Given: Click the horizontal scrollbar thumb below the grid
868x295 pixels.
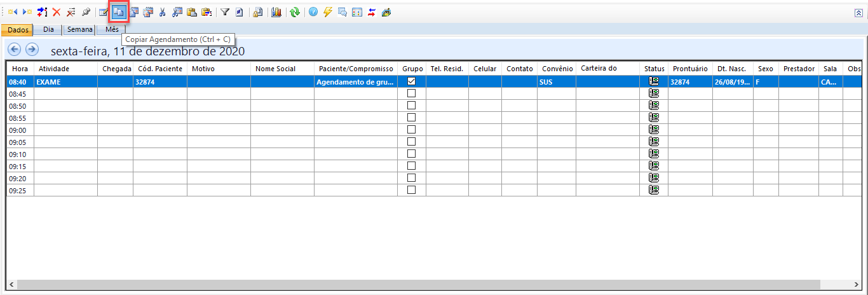Looking at the screenshot, I should coord(419,284).
